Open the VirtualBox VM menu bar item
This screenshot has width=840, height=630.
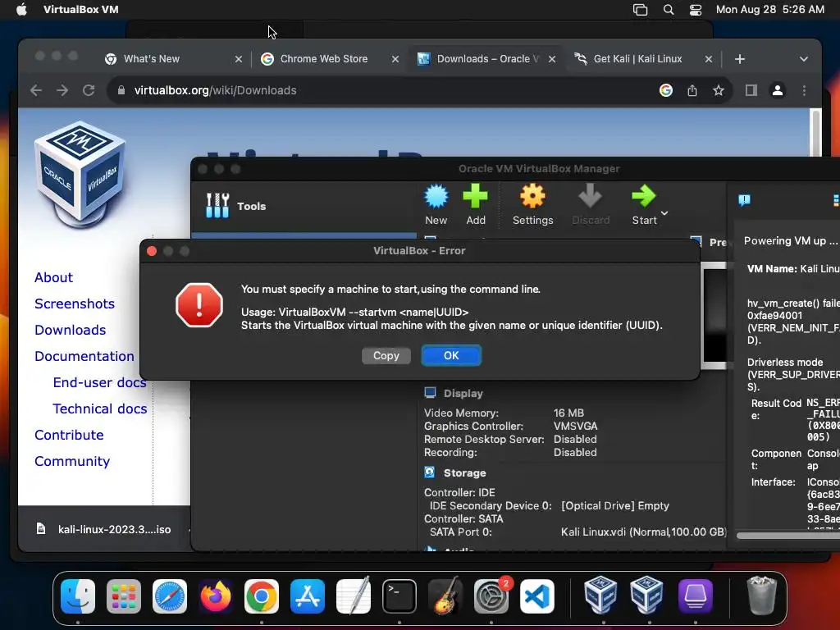[x=81, y=10]
